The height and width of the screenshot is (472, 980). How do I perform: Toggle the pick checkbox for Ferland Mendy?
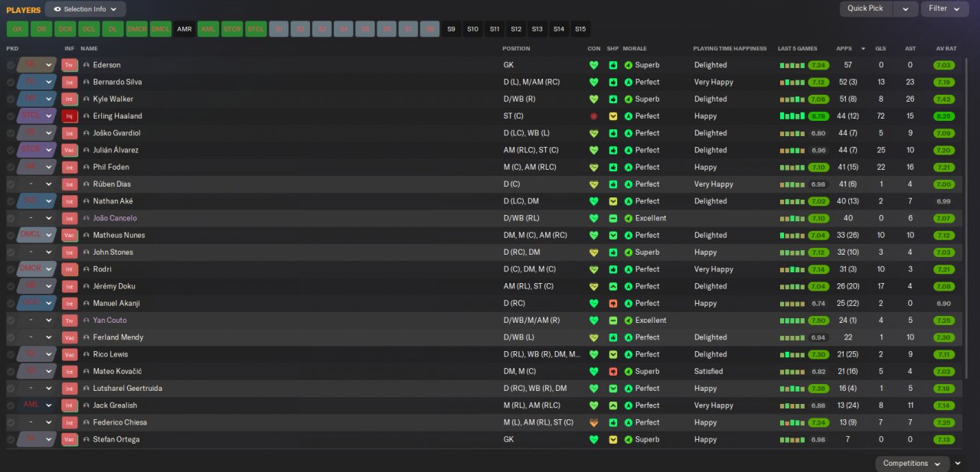pyautogui.click(x=11, y=337)
